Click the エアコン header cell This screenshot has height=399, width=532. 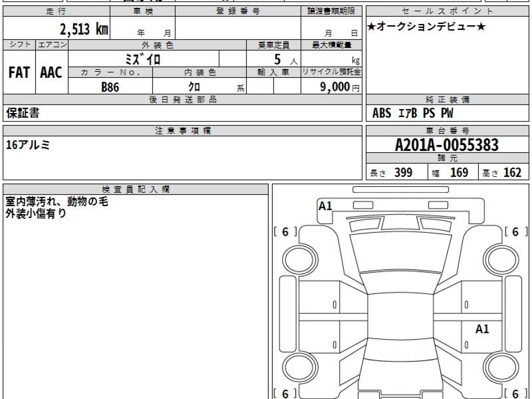[x=52, y=45]
